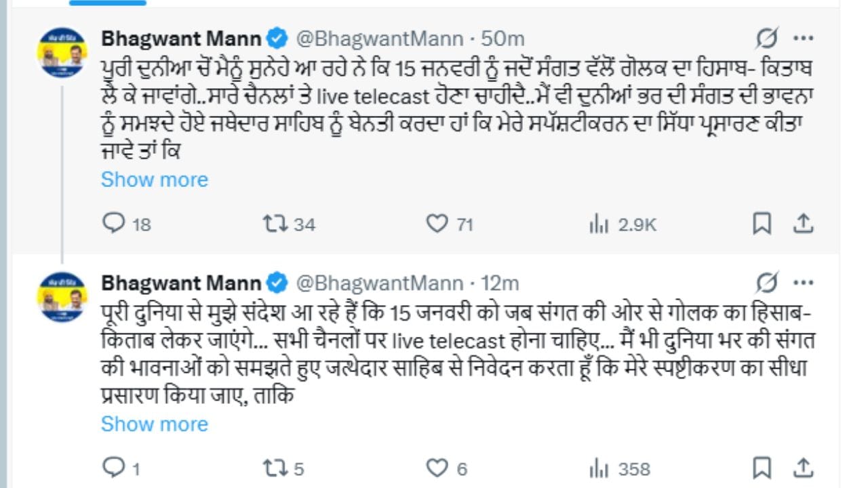Image resolution: width=868 pixels, height=488 pixels.
Task: Expand Hindi tweet with Show more
Action: pos(155,424)
